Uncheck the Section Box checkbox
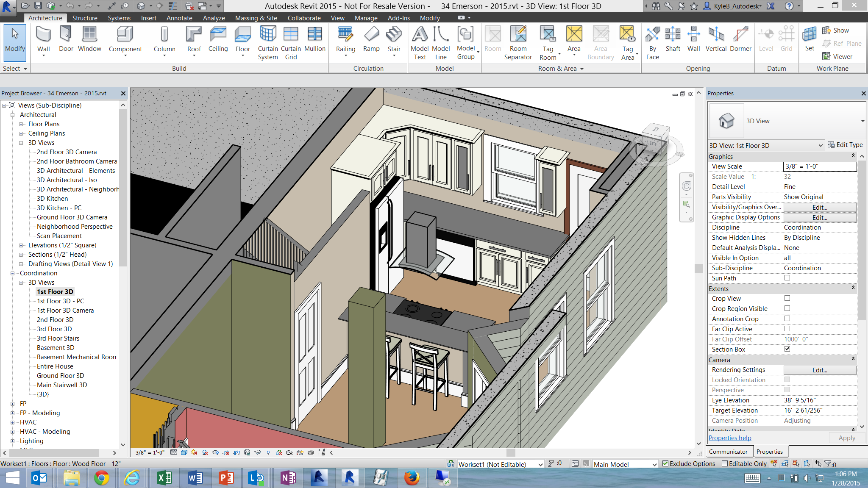 coord(787,349)
